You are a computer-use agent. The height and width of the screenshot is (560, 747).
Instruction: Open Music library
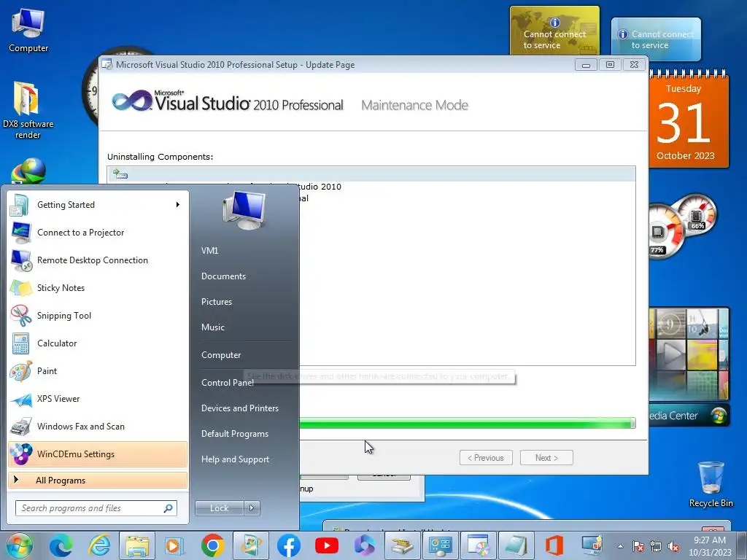pos(212,327)
